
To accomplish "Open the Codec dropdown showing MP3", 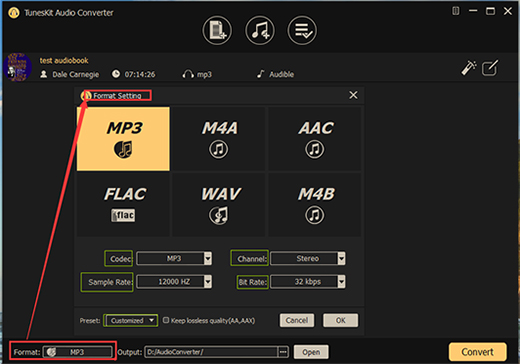I will point(174,259).
